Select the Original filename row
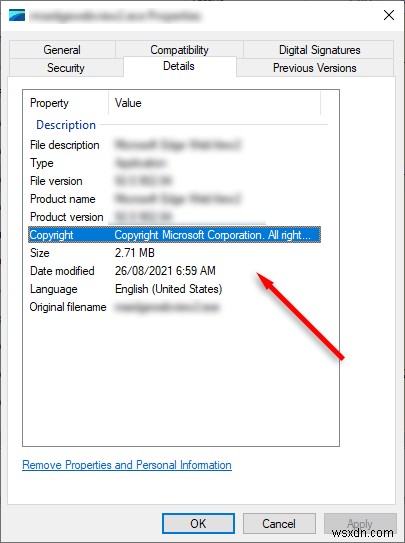405x543 pixels. coord(174,307)
